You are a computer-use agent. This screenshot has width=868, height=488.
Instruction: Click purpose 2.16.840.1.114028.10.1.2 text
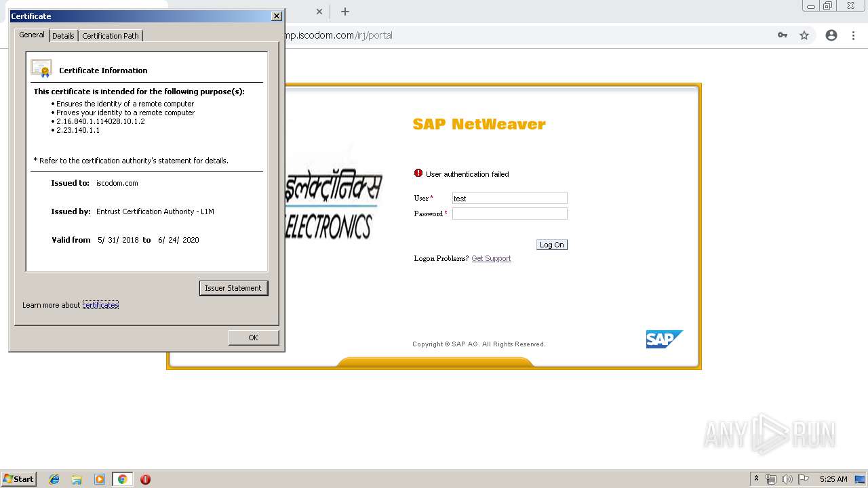100,121
